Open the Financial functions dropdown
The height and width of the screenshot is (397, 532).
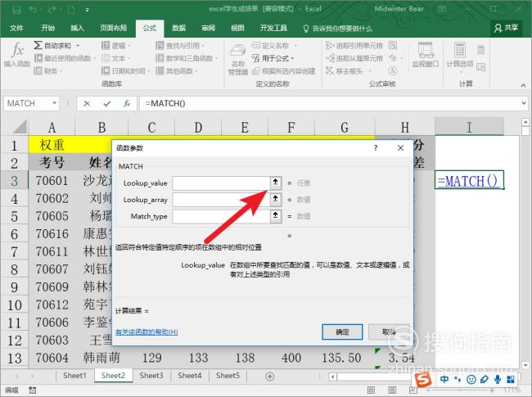point(49,71)
